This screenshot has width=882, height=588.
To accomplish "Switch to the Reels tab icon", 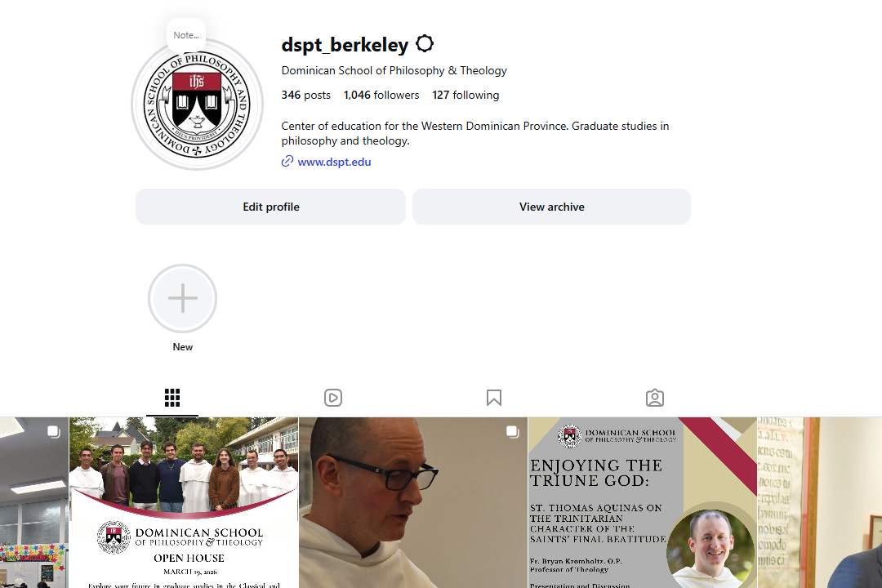I will coord(333,397).
